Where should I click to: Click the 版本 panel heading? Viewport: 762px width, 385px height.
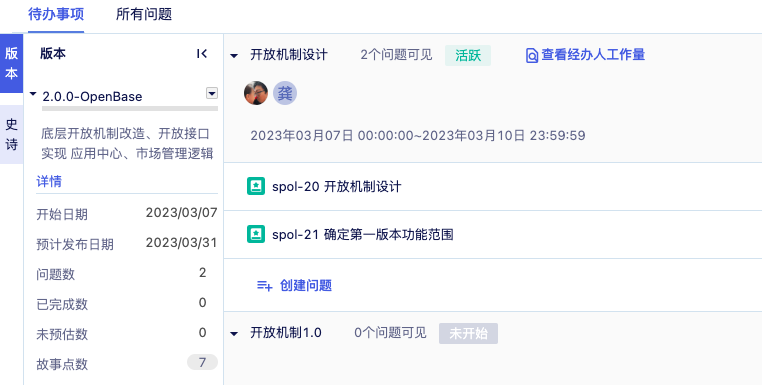(52, 53)
